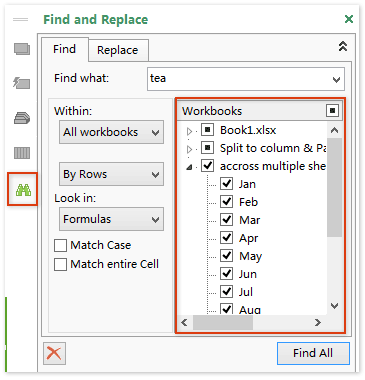Click the horizontal scrollbar thumb

[x=222, y=322]
